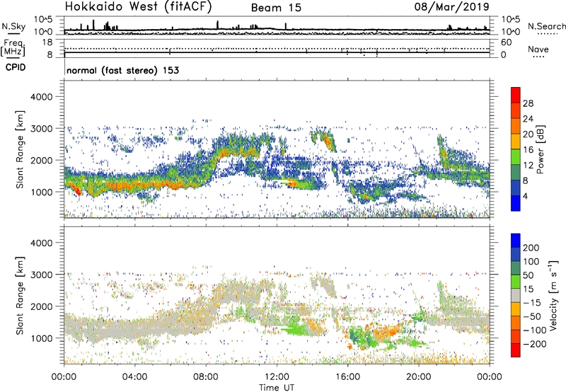Click the 'N.Sky' legend label

[13, 26]
